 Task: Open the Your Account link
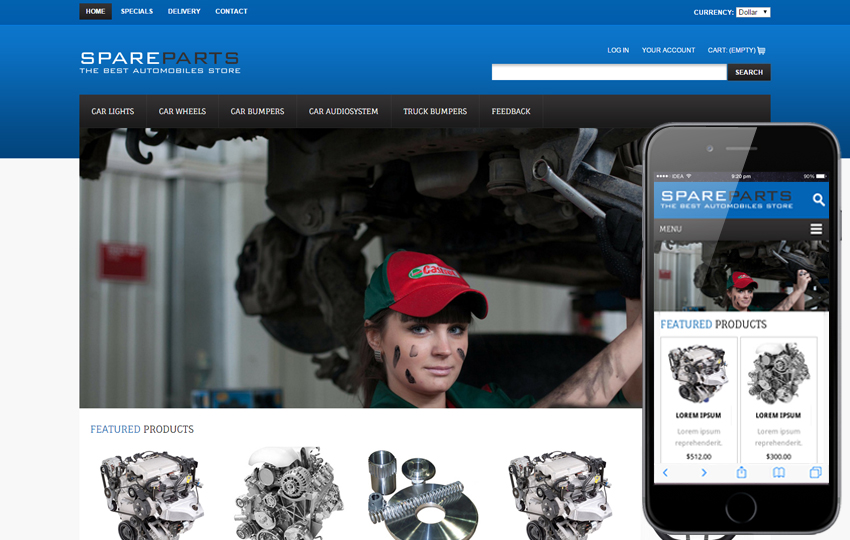coord(668,50)
